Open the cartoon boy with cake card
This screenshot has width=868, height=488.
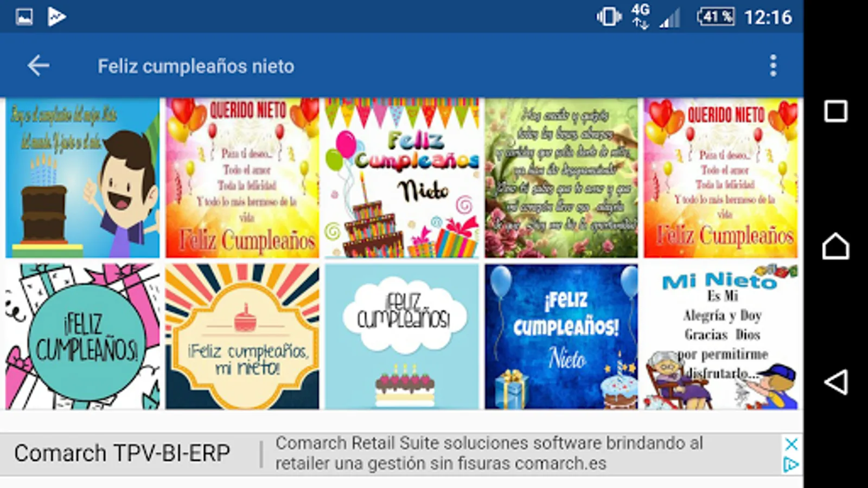coord(82,177)
